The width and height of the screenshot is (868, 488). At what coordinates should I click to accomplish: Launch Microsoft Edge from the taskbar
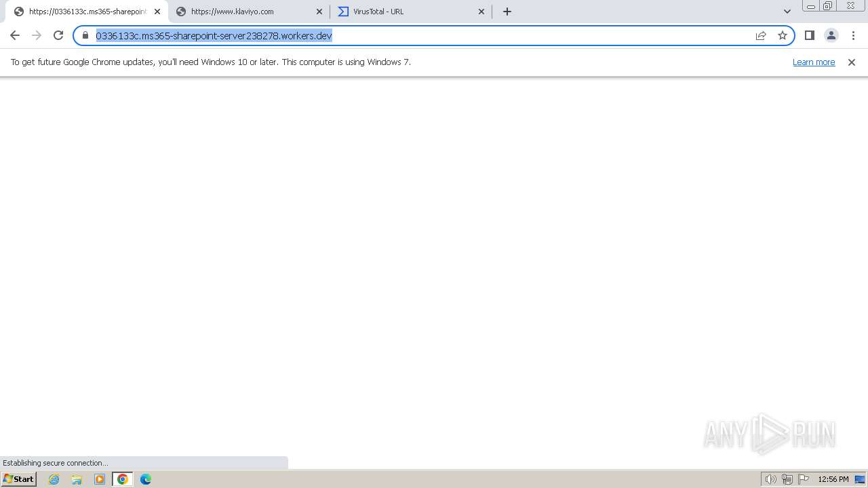(146, 479)
